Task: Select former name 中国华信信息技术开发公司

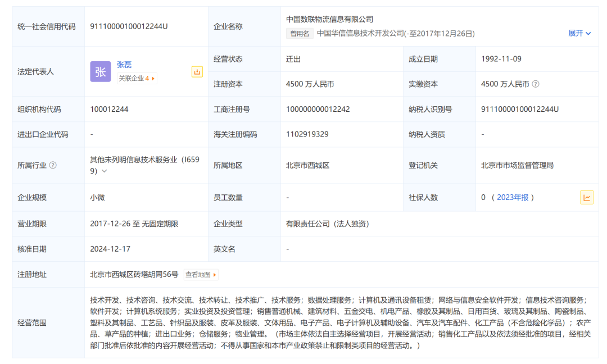Action: coord(360,34)
